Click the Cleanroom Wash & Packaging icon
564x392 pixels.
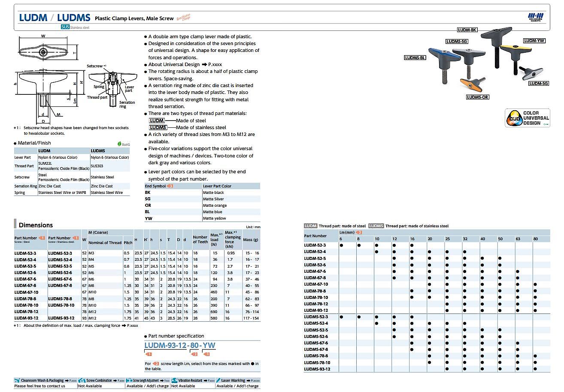[17, 380]
